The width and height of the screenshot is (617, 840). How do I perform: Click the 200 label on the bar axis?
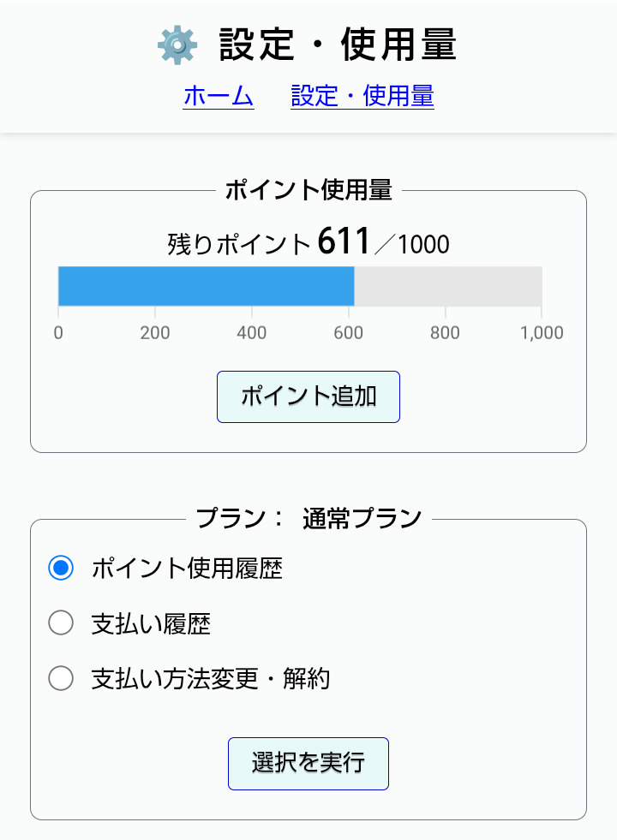coord(155,333)
